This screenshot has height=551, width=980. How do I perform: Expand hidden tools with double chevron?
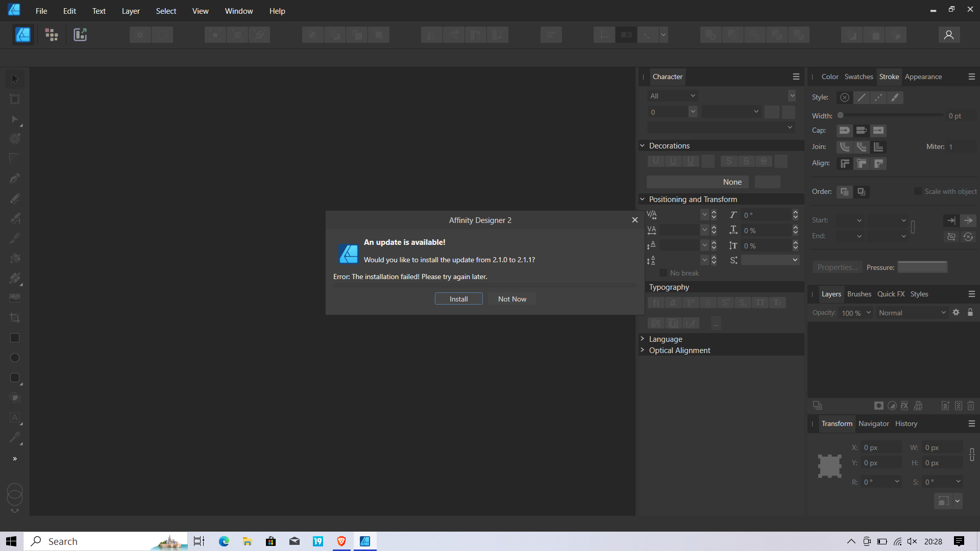click(15, 459)
